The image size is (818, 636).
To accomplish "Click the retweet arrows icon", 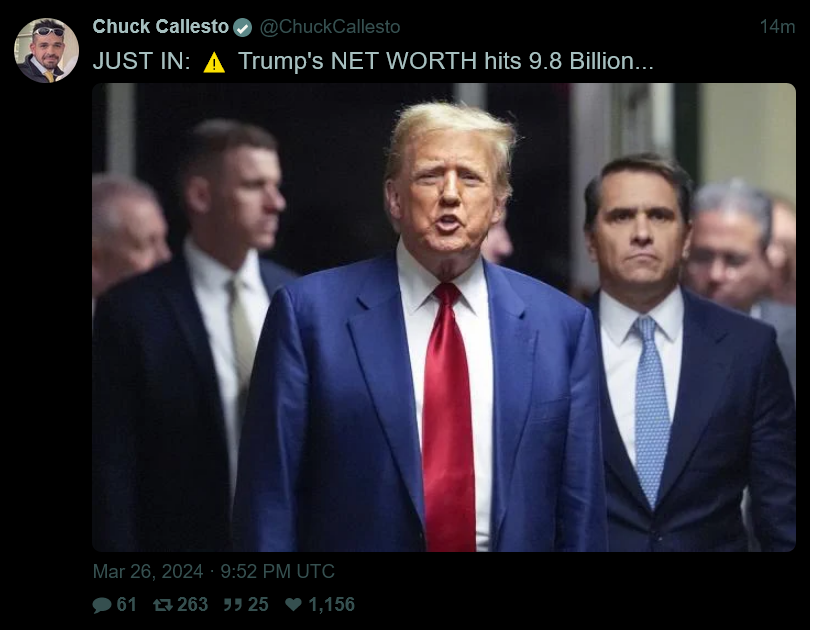I will [163, 605].
